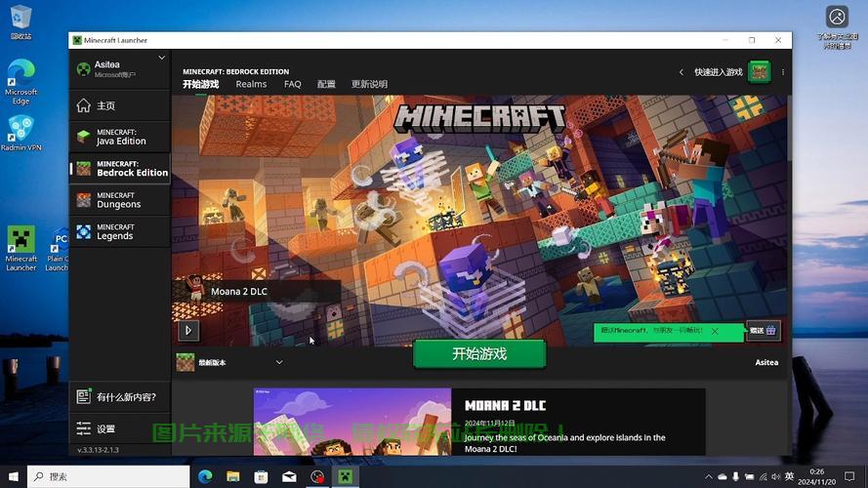Click the recorder app taskbar icon
Viewport: 868px width, 488px height.
317,476
